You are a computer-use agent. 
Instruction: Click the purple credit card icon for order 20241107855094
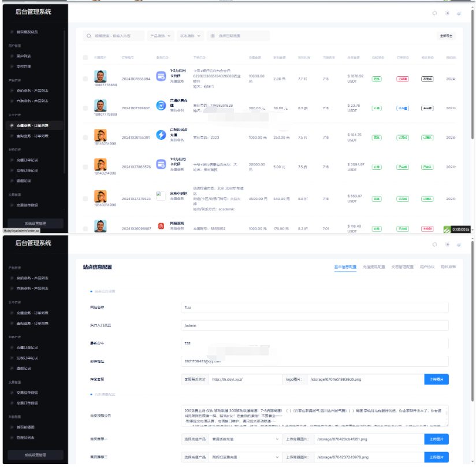(x=161, y=76)
